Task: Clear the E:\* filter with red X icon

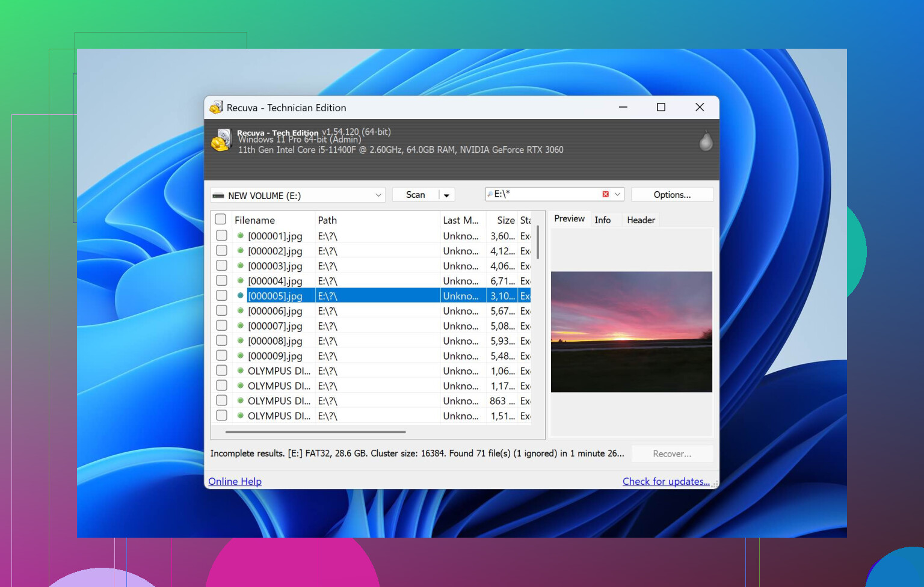Action: [x=605, y=194]
